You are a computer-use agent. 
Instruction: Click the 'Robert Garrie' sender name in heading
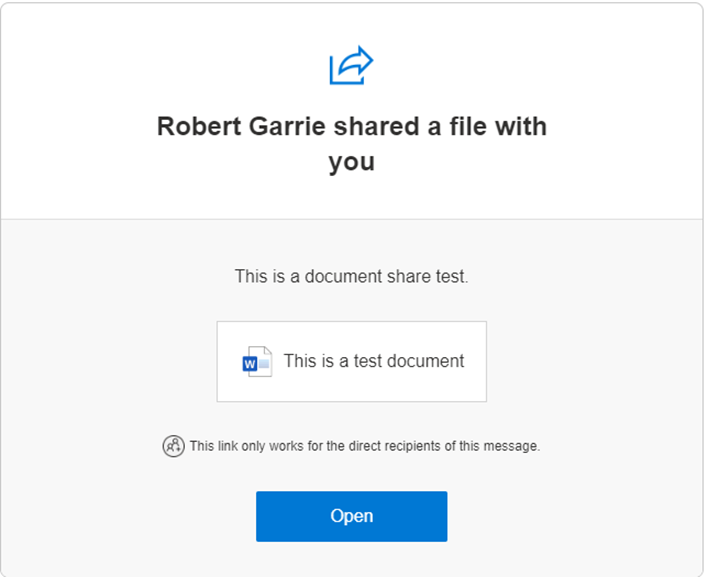coord(241,126)
